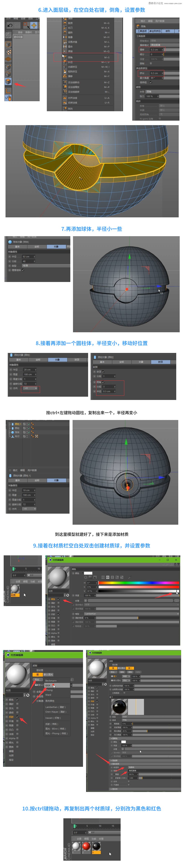
Task: Click the material editor maximize window icon
Action: click(x=167, y=560)
